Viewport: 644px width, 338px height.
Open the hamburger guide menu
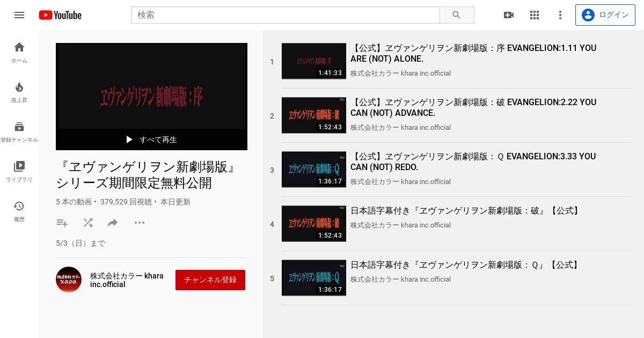pos(19,15)
